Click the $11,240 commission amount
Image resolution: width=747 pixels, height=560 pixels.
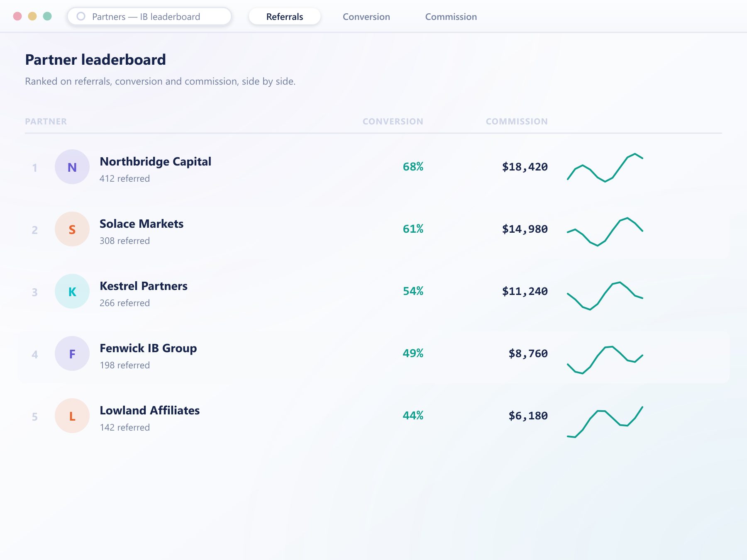point(525,291)
